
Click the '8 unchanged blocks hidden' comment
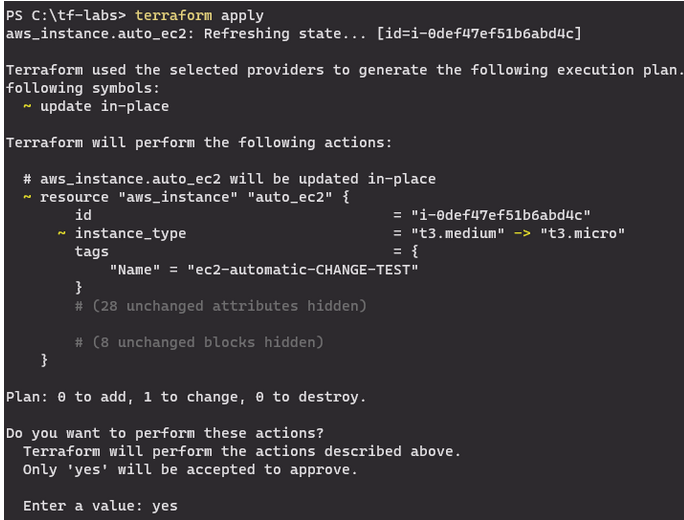pos(199,342)
